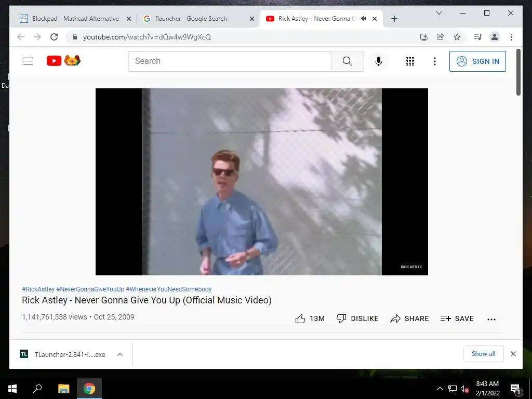Like the video with thumbs-up icon
The image size is (532, 399).
[x=300, y=318]
